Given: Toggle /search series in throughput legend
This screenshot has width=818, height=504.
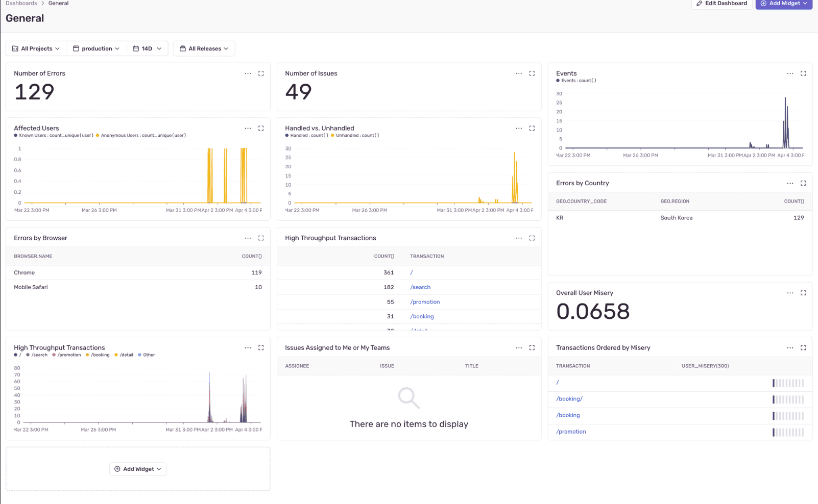Looking at the screenshot, I should (x=39, y=355).
